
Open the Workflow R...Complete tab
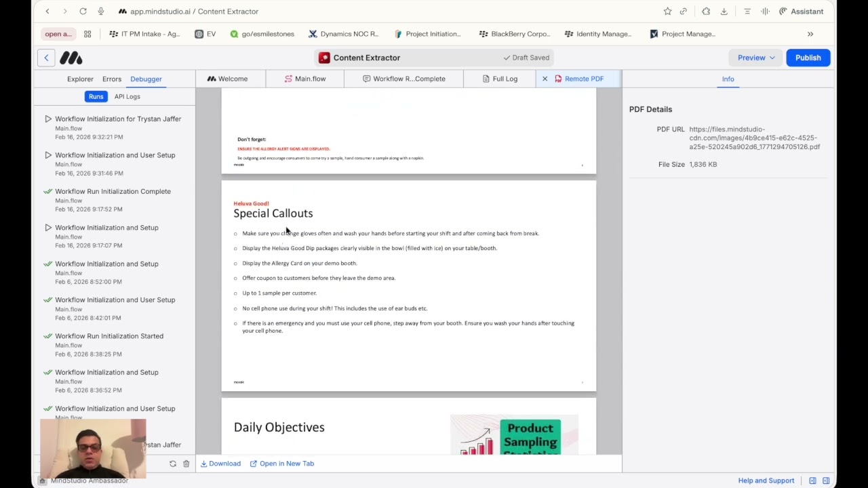404,79
